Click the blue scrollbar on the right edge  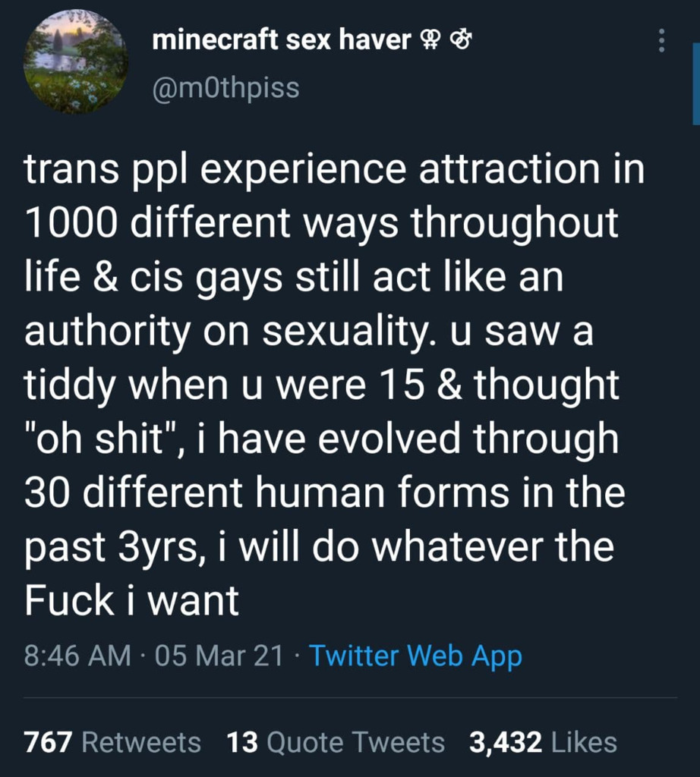696,83
